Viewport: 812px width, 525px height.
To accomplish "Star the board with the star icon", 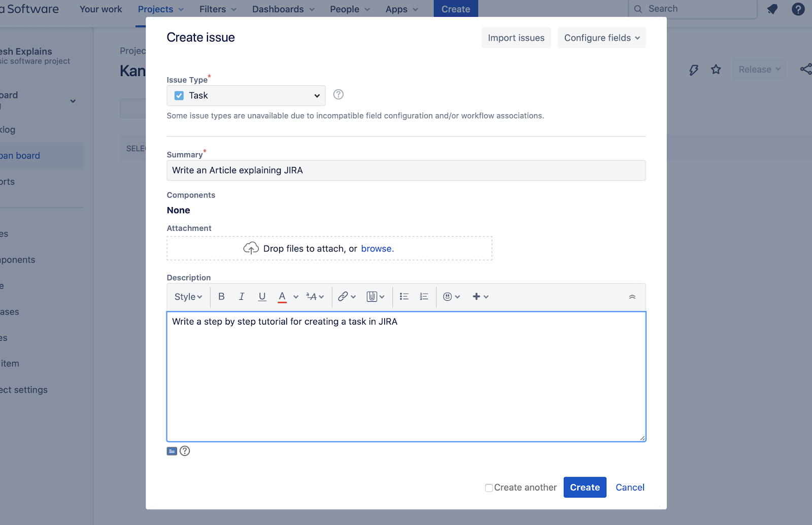I will (716, 69).
